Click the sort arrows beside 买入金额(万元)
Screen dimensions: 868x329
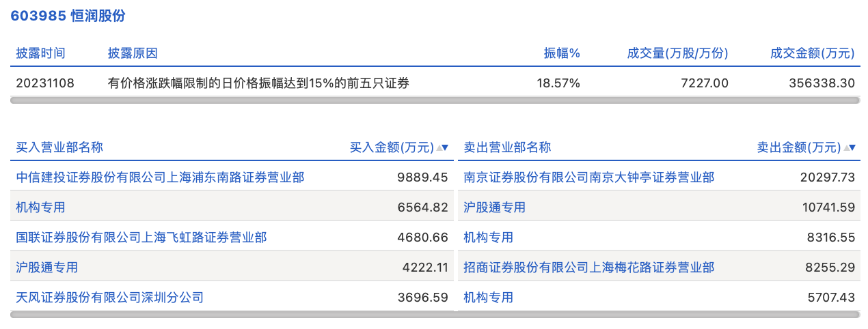[x=443, y=147]
